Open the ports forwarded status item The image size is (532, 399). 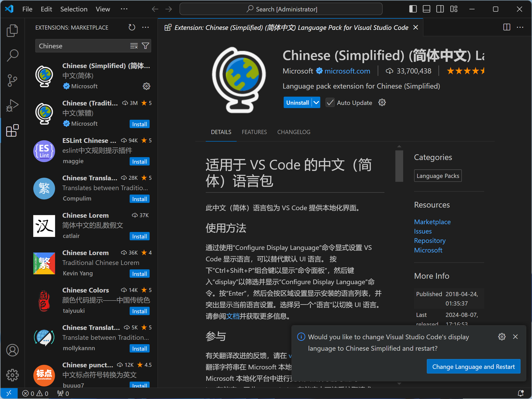63,393
